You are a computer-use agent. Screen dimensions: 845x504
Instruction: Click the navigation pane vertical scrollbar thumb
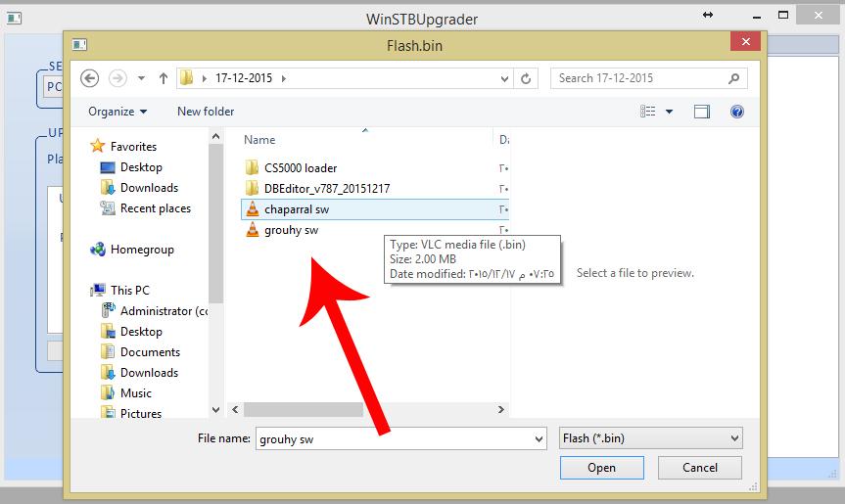[216, 224]
